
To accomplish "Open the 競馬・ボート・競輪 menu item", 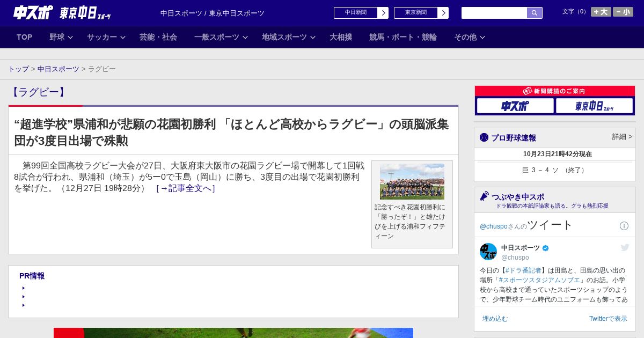I will point(403,37).
